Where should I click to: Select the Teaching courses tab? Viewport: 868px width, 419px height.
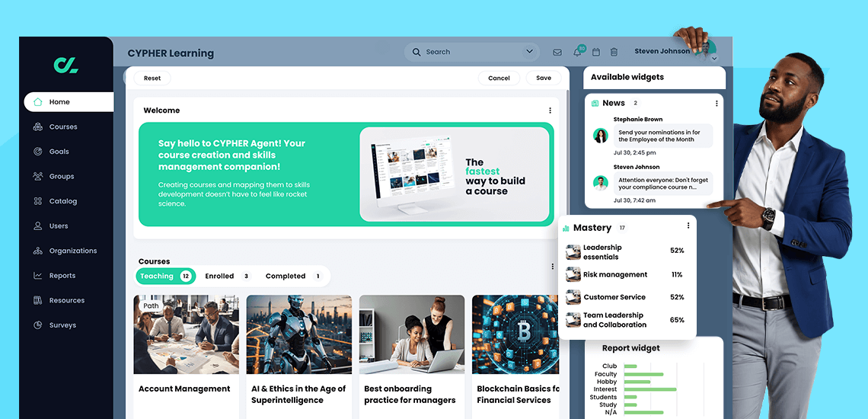(x=164, y=277)
